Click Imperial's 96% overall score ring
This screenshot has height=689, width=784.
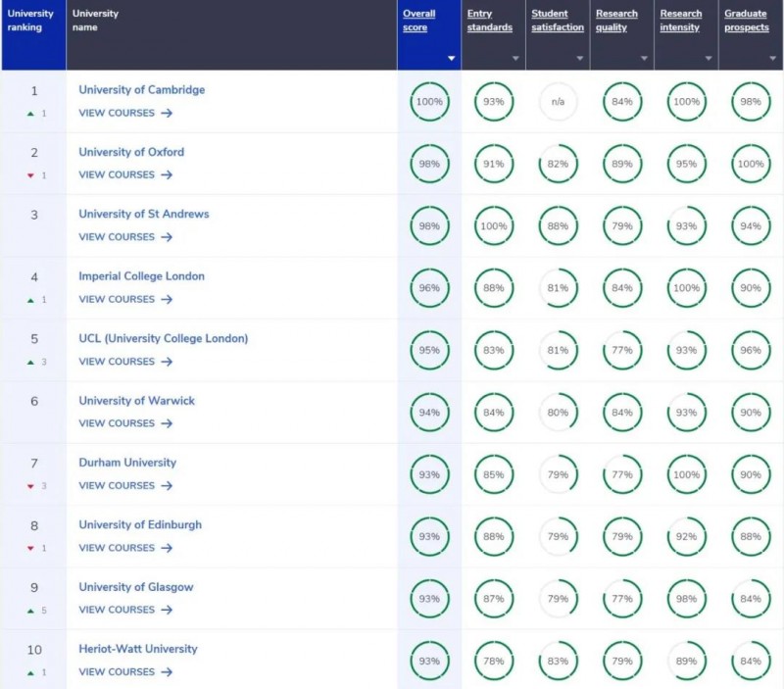[429, 288]
